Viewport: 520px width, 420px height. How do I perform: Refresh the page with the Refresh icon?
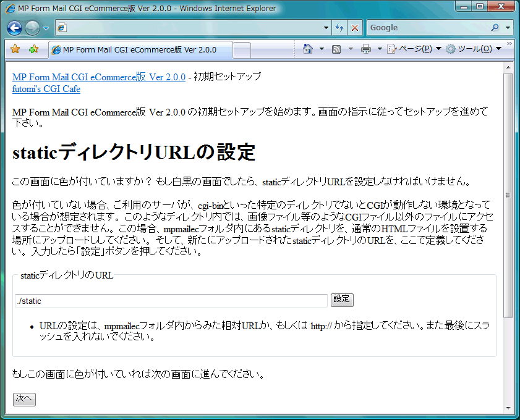pyautogui.click(x=339, y=28)
